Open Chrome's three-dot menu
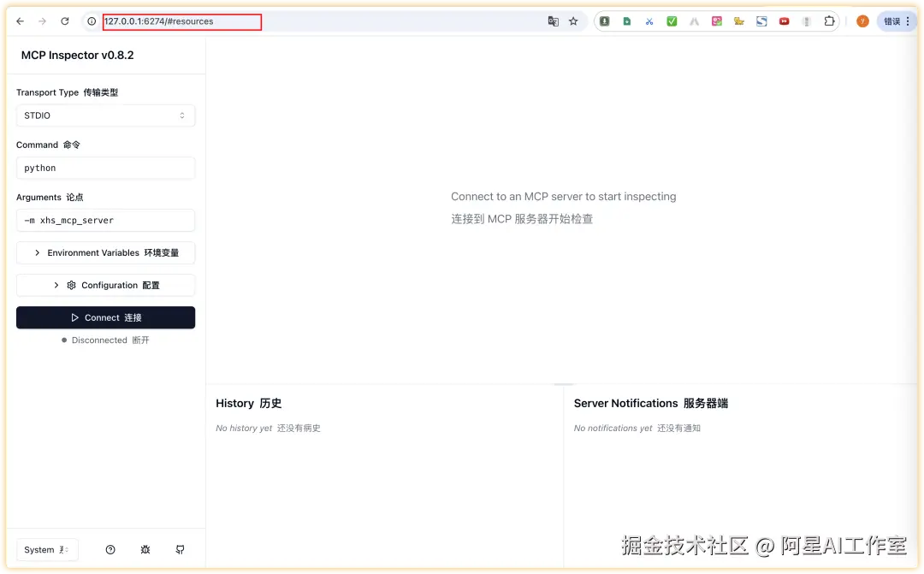This screenshot has width=924, height=574. click(909, 21)
